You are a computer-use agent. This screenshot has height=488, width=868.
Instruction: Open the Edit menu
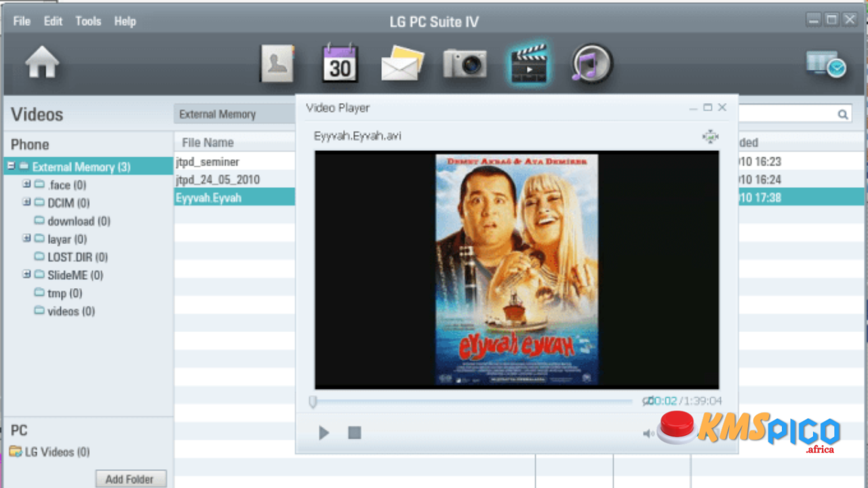click(x=53, y=21)
